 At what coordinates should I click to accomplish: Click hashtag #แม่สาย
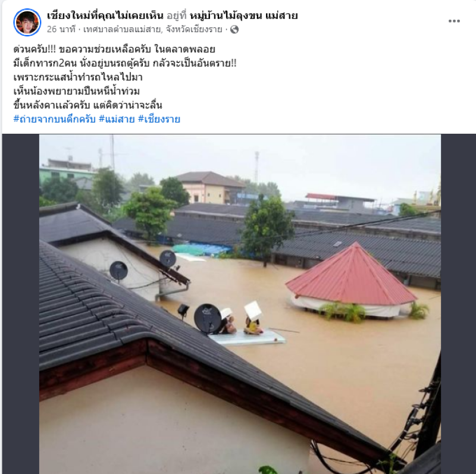point(117,119)
